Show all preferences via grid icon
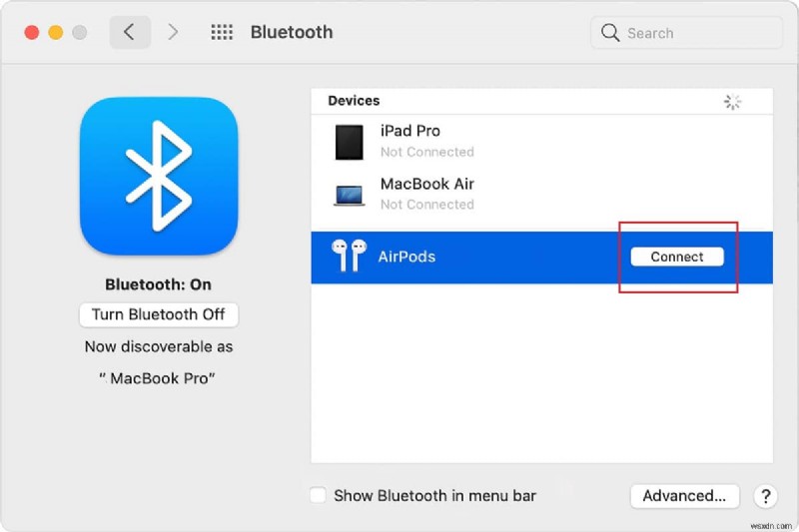Viewport: 799px width, 532px height. pos(222,33)
